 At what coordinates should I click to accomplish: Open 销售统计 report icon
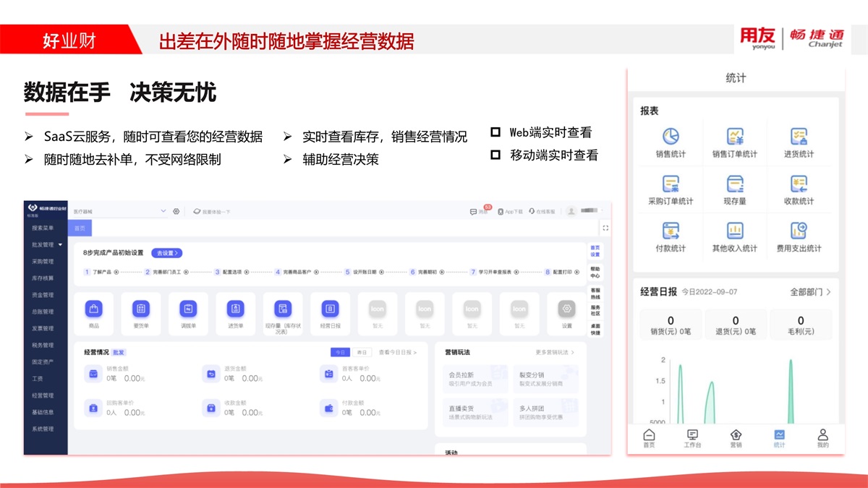(671, 137)
